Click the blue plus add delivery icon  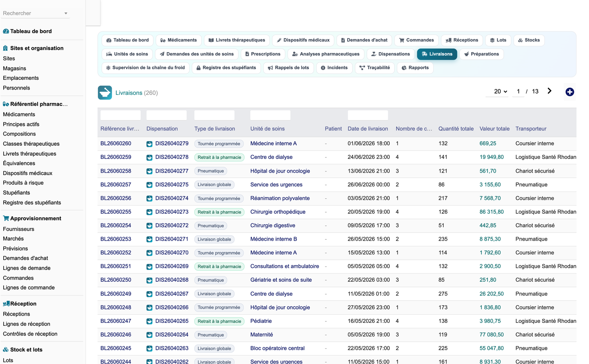click(x=569, y=92)
